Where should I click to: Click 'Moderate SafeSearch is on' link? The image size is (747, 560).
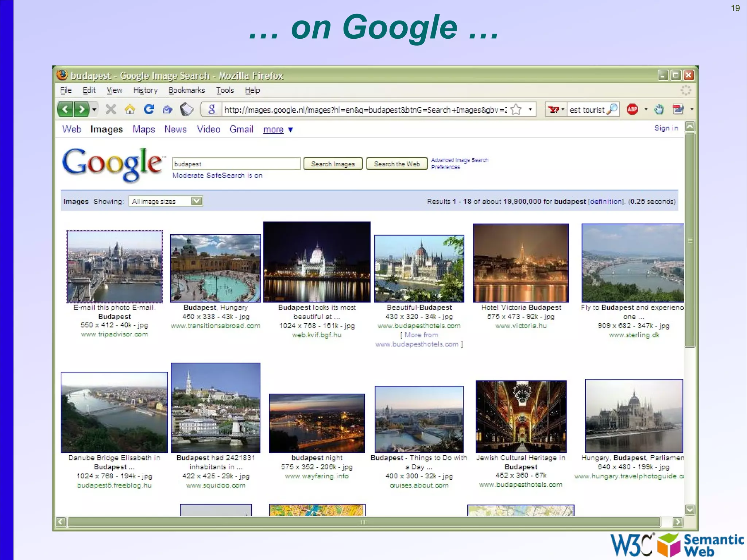point(217,175)
